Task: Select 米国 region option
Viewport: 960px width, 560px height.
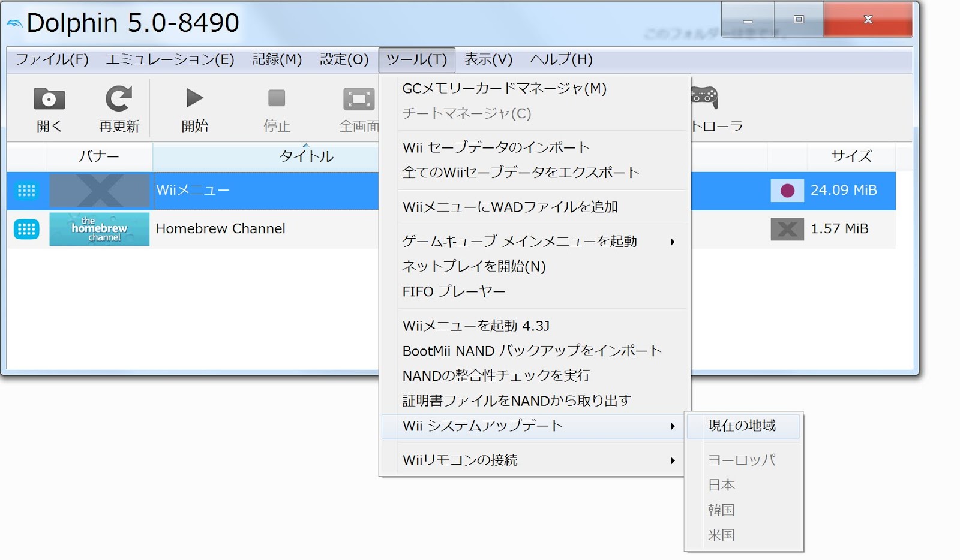Action: click(743, 535)
